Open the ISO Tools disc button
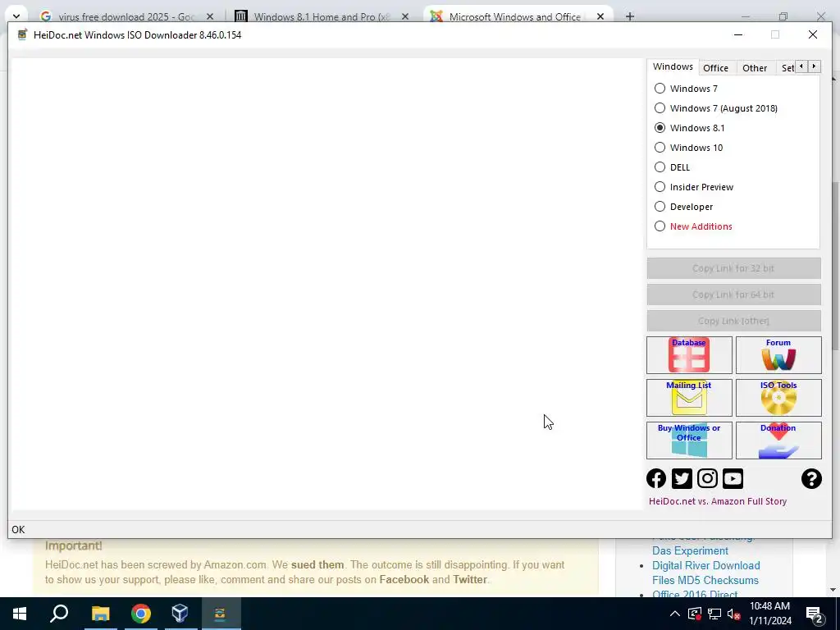The height and width of the screenshot is (630, 840). pyautogui.click(x=778, y=398)
